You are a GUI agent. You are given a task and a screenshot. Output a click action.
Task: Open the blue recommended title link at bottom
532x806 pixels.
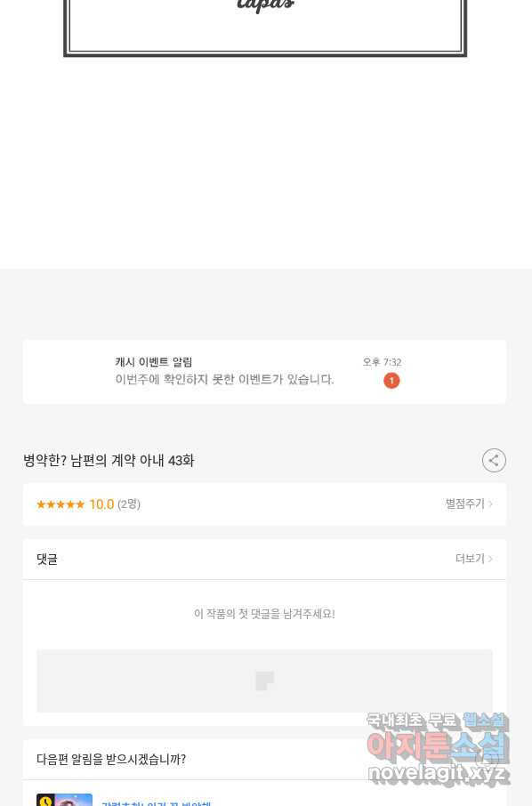pyautogui.click(x=156, y=803)
